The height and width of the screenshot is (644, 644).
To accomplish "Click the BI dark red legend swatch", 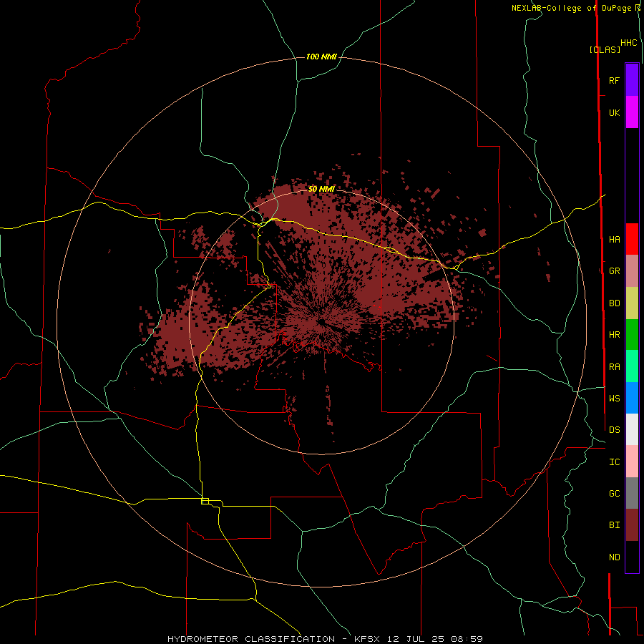I will (x=632, y=525).
